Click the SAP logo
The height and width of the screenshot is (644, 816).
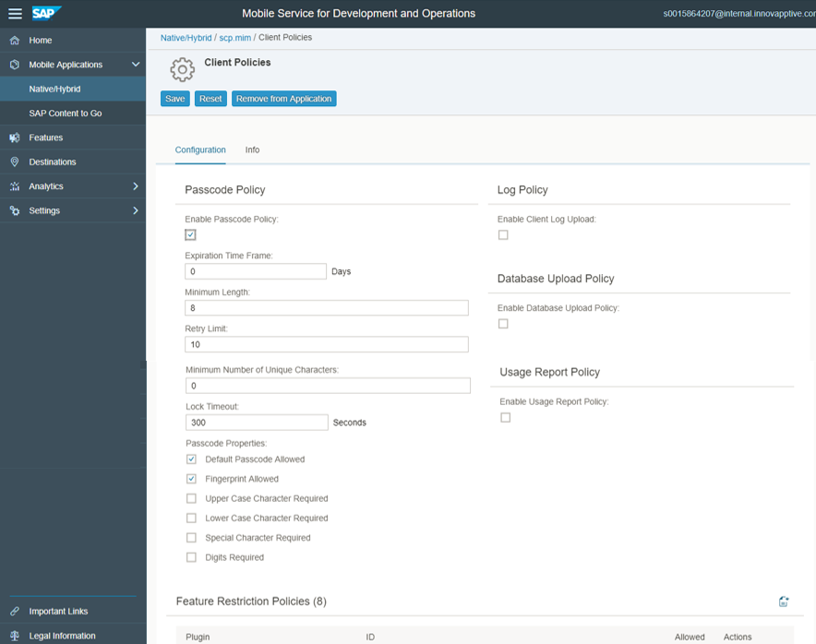[46, 13]
